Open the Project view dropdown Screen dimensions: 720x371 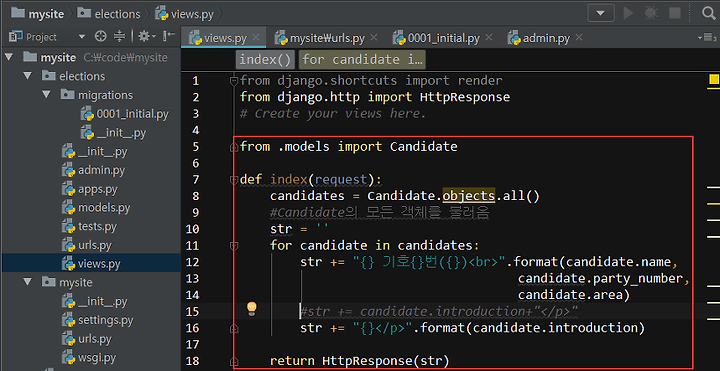(x=82, y=37)
